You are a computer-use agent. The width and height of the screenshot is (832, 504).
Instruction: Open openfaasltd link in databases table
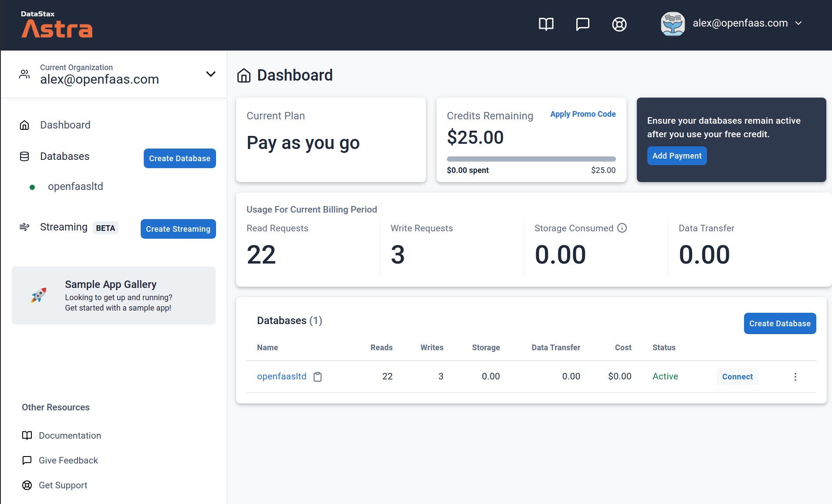[x=281, y=376]
